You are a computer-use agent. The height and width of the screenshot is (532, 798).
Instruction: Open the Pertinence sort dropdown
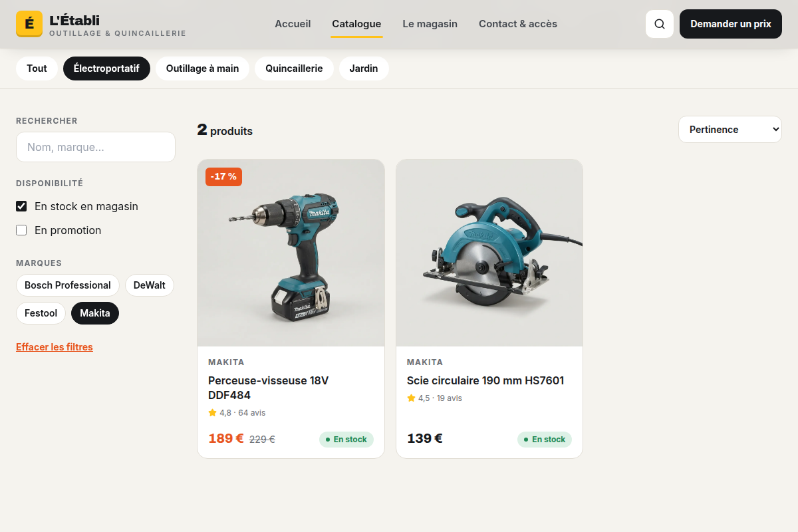730,130
